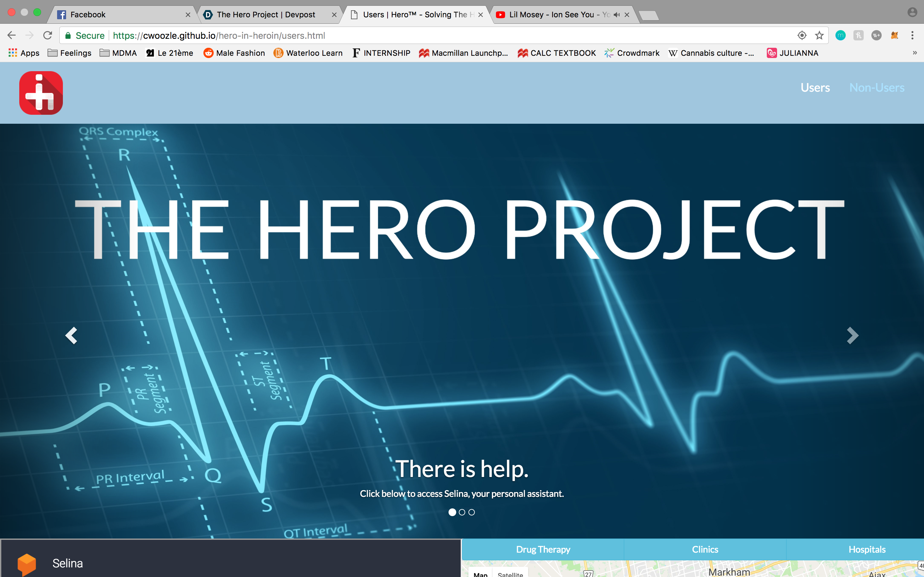The width and height of the screenshot is (924, 577).
Task: Open the Non-Users navigation link
Action: point(877,88)
